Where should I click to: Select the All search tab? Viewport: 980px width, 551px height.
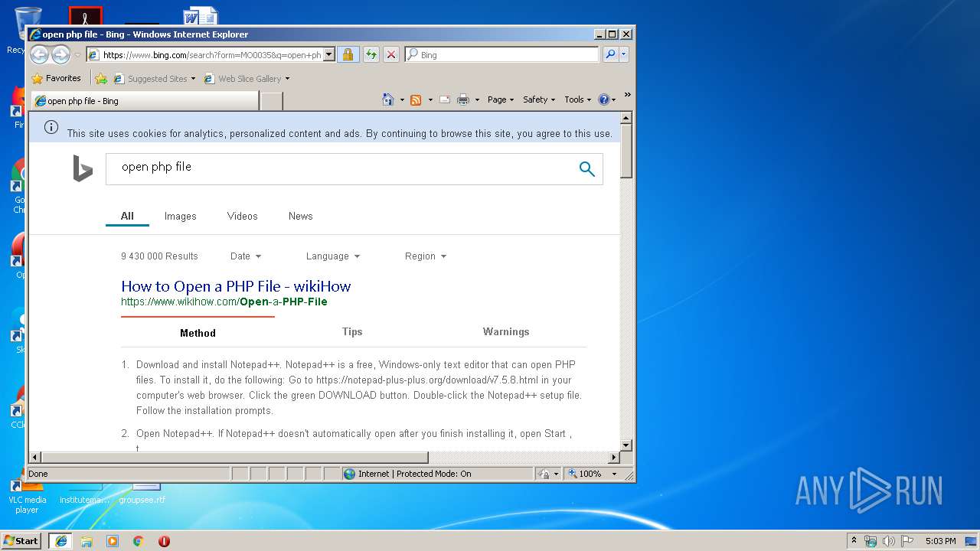tap(127, 217)
